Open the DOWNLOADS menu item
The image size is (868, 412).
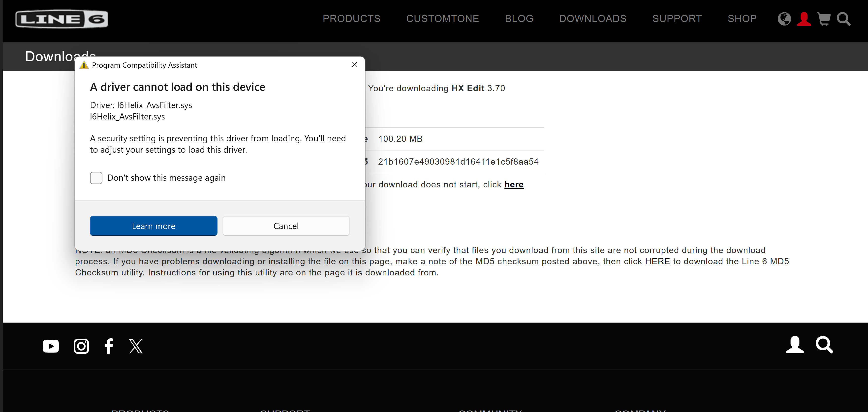[593, 19]
